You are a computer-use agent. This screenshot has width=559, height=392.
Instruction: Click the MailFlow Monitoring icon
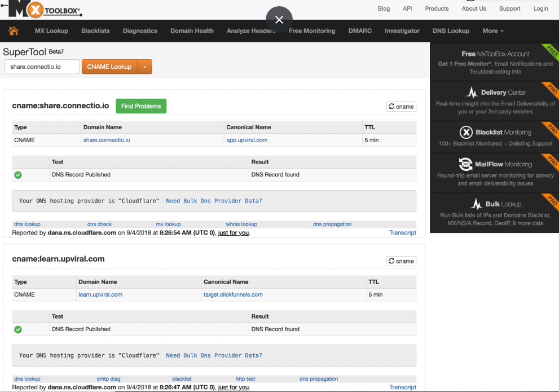click(465, 164)
